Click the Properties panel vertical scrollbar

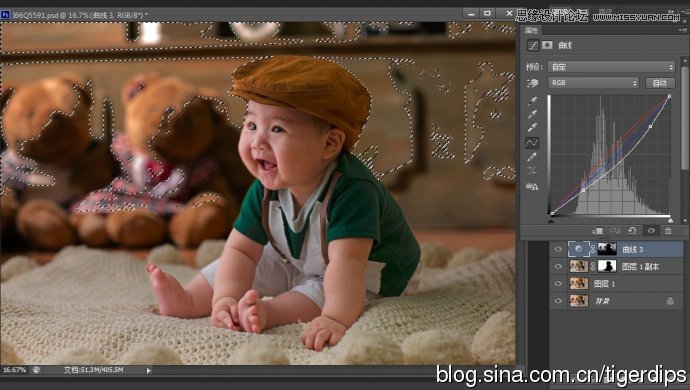[x=684, y=118]
